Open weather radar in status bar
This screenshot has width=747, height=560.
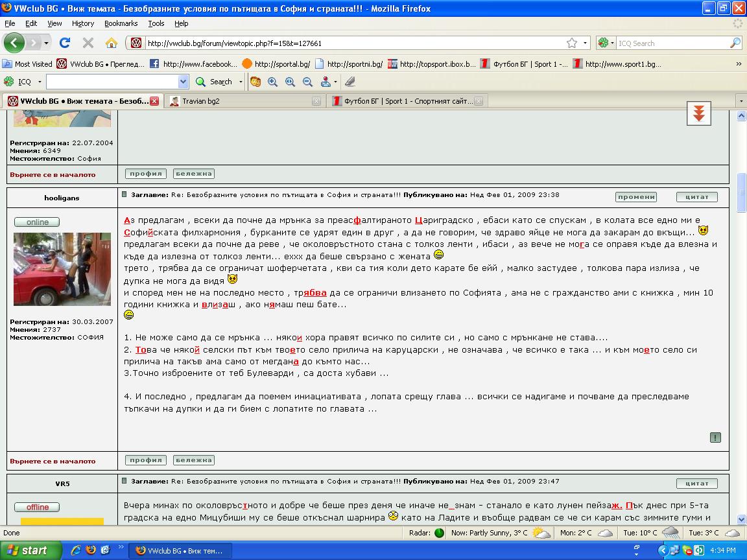click(x=439, y=533)
